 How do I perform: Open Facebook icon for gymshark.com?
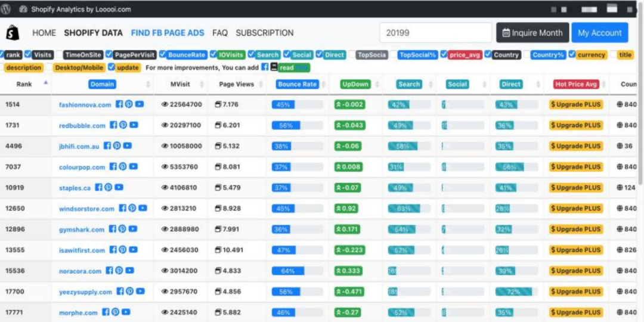tap(113, 229)
